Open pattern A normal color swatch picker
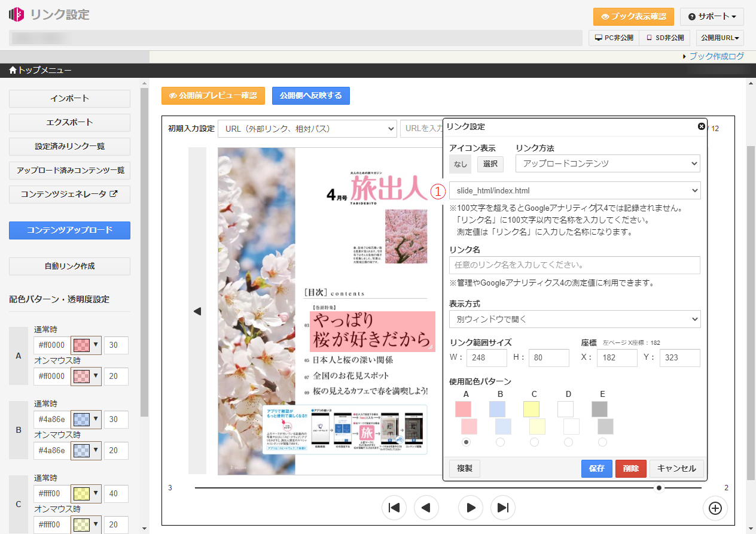This screenshot has width=756, height=534. [86, 345]
